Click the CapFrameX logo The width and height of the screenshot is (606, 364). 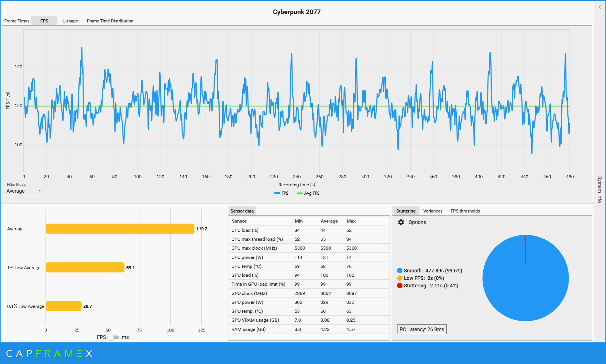coord(49,353)
